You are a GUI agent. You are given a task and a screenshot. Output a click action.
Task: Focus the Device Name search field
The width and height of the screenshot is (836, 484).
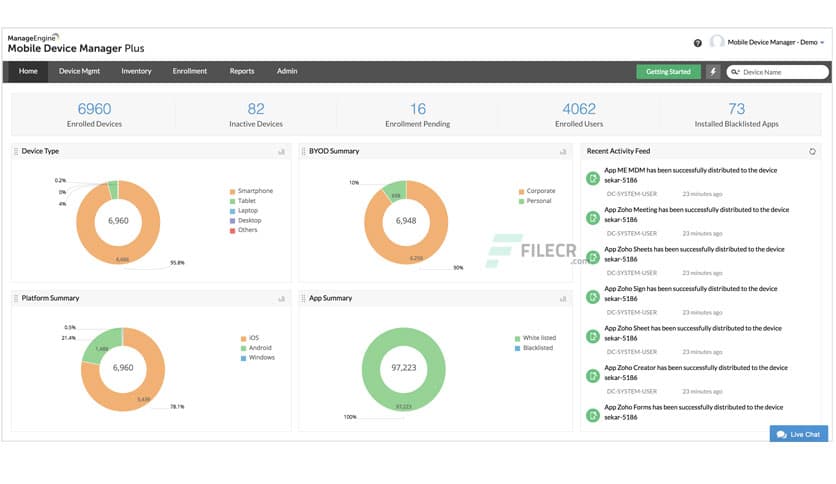777,72
